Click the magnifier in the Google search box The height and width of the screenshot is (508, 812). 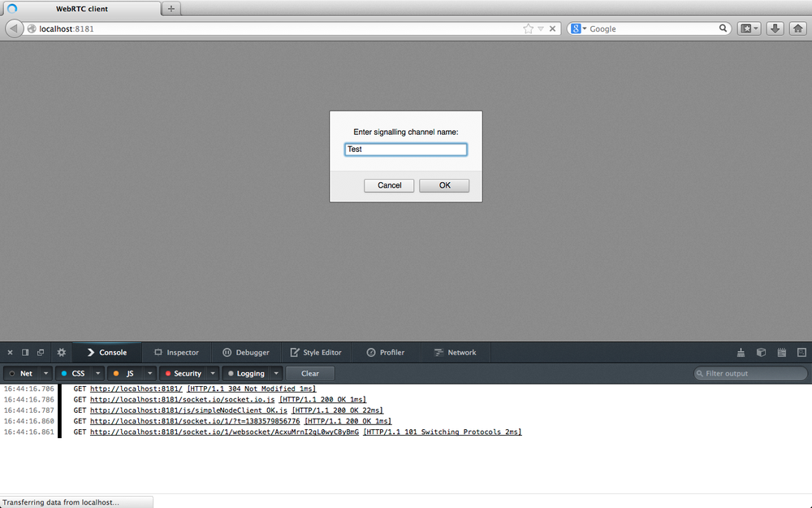pyautogui.click(x=723, y=28)
